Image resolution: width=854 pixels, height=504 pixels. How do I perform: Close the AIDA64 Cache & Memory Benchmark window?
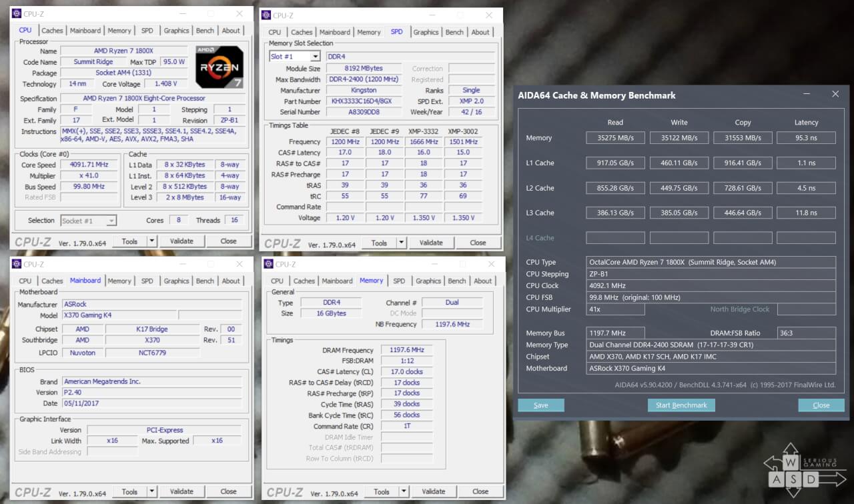coord(835,95)
